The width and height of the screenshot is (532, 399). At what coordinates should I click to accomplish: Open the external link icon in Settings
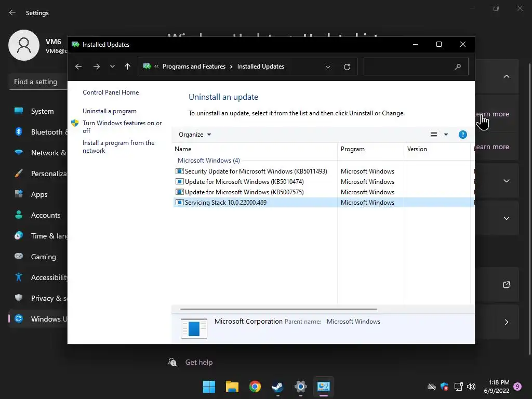[506, 285]
